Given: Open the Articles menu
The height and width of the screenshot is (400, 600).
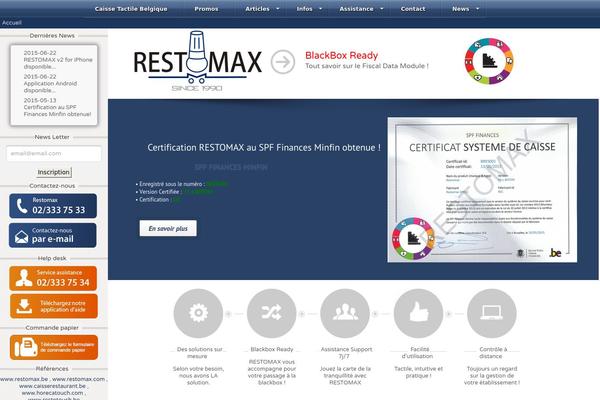Looking at the screenshot, I should 257,9.
